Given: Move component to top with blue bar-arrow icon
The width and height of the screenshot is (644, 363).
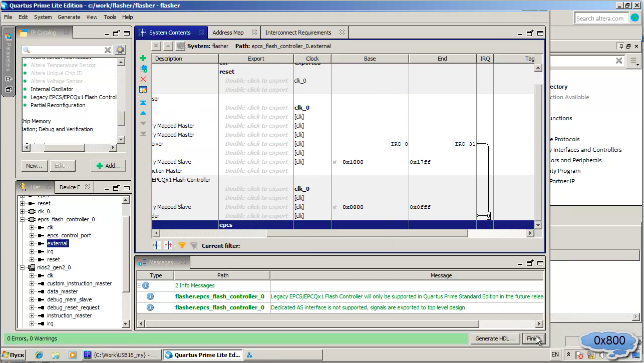Looking at the screenshot, I should [143, 103].
